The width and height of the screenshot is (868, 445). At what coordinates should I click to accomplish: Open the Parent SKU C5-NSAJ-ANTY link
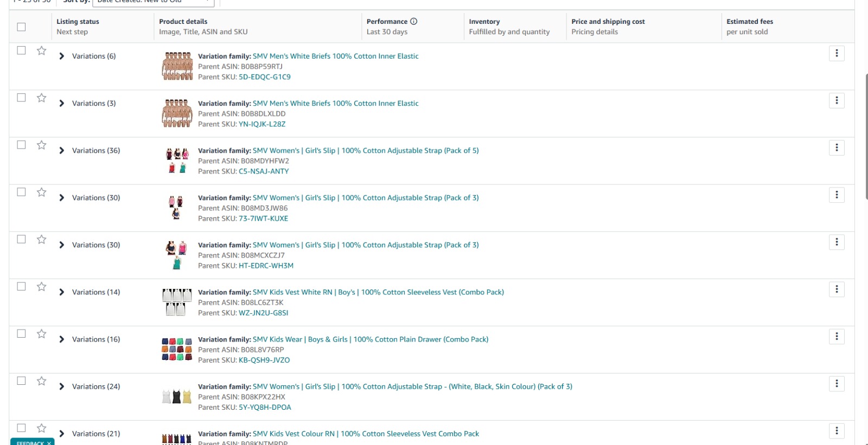pyautogui.click(x=264, y=171)
